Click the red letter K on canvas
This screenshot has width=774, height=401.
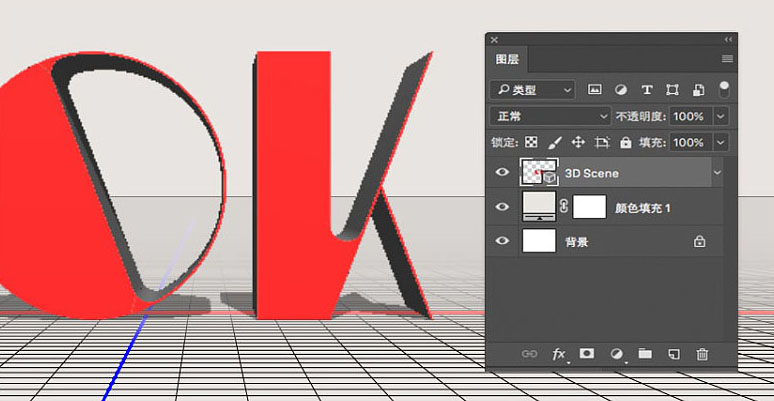point(294,188)
